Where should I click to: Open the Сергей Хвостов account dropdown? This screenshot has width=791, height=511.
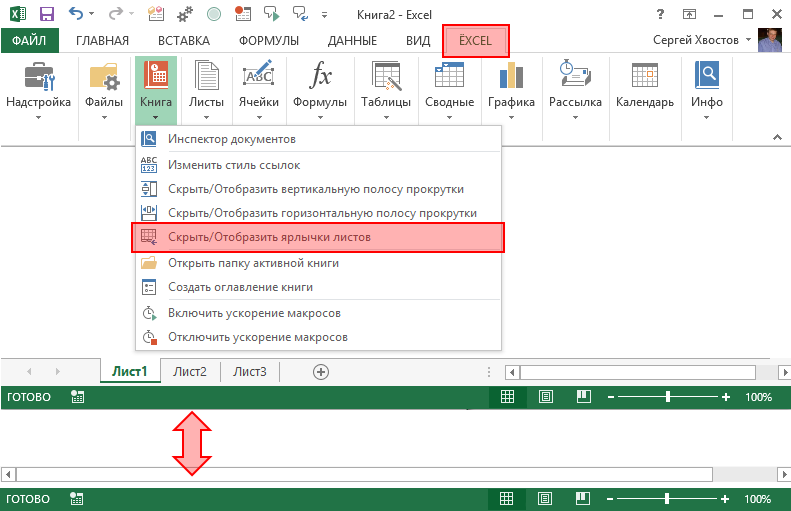[x=748, y=39]
